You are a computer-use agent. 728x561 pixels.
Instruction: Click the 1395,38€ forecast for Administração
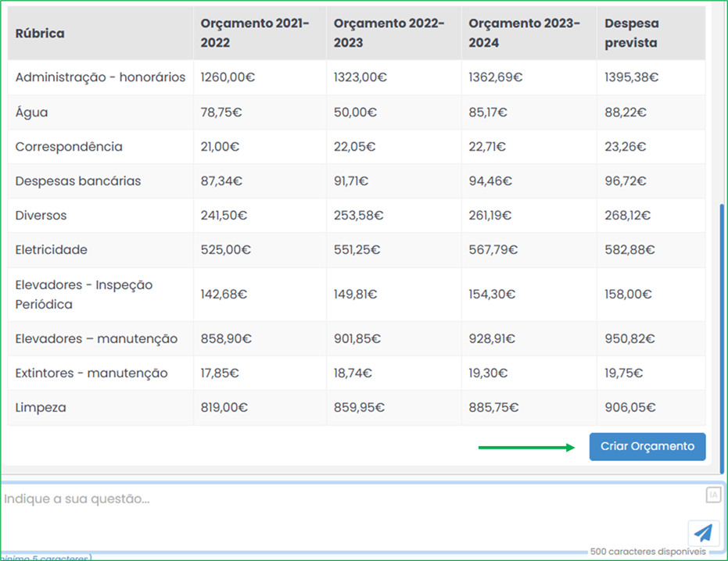pyautogui.click(x=631, y=77)
